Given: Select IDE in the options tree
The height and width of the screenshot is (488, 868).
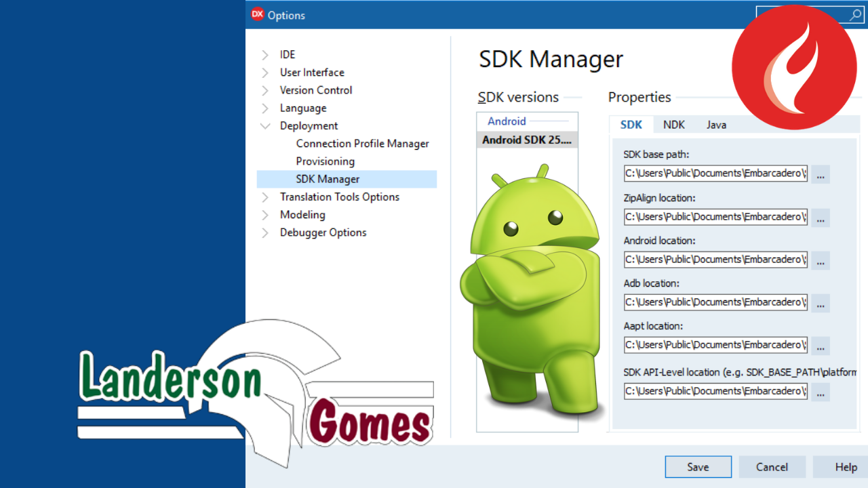Looking at the screenshot, I should pos(288,55).
